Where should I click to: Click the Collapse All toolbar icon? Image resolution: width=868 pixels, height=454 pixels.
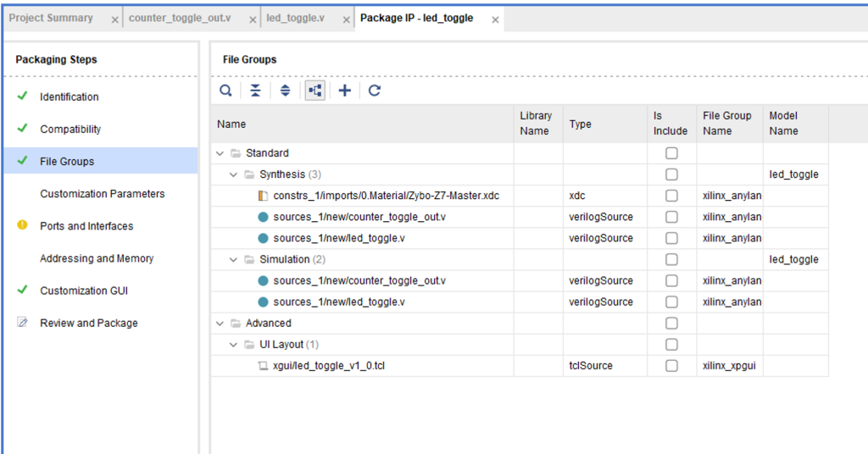pyautogui.click(x=255, y=91)
